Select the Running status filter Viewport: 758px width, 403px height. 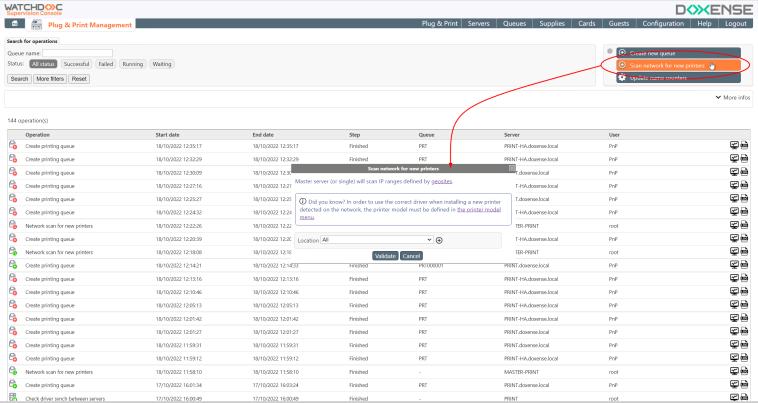(x=133, y=64)
